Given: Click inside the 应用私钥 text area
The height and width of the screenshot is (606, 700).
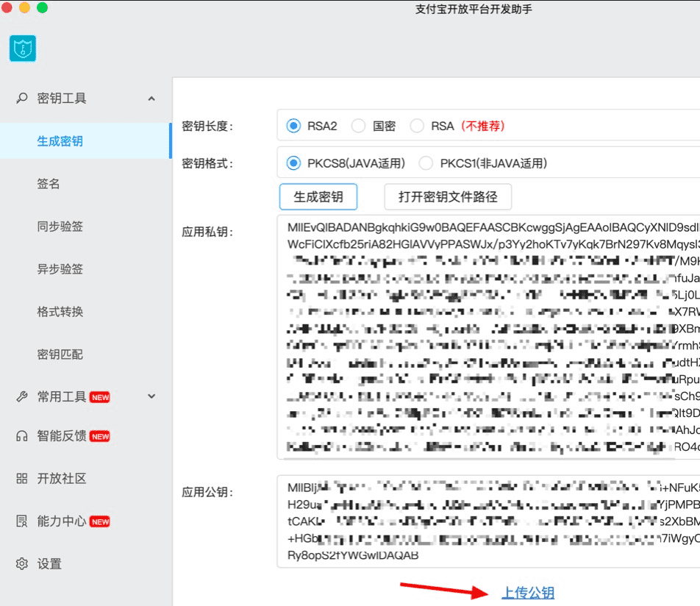Looking at the screenshot, I should (x=488, y=337).
